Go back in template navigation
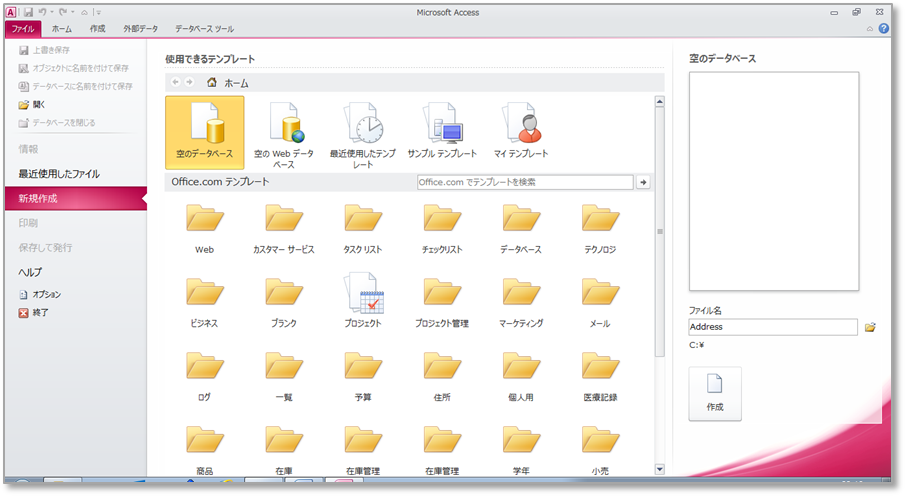 point(175,82)
